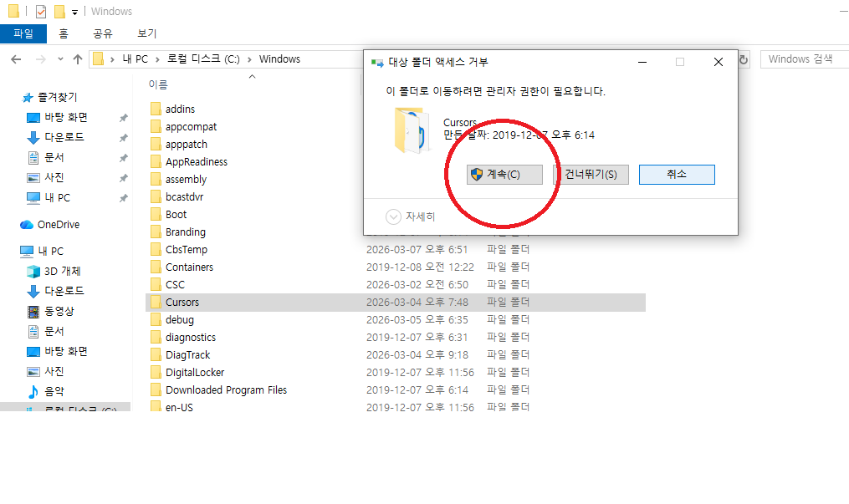This screenshot has width=849, height=504.
Task: Select the Branding folder icon
Action: point(156,232)
